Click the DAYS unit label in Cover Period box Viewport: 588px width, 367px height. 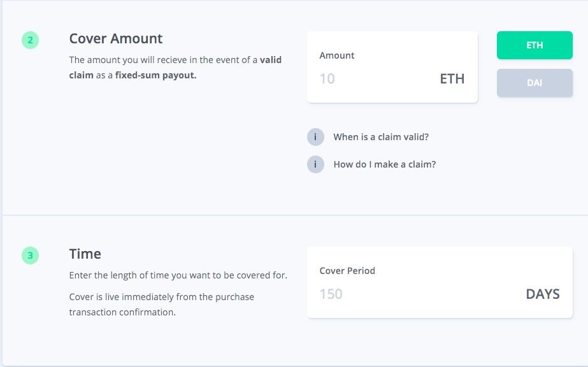[x=543, y=294]
